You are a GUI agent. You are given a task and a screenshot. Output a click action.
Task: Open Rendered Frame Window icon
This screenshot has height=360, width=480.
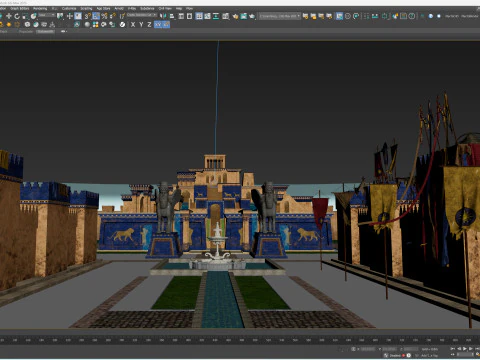(244, 16)
